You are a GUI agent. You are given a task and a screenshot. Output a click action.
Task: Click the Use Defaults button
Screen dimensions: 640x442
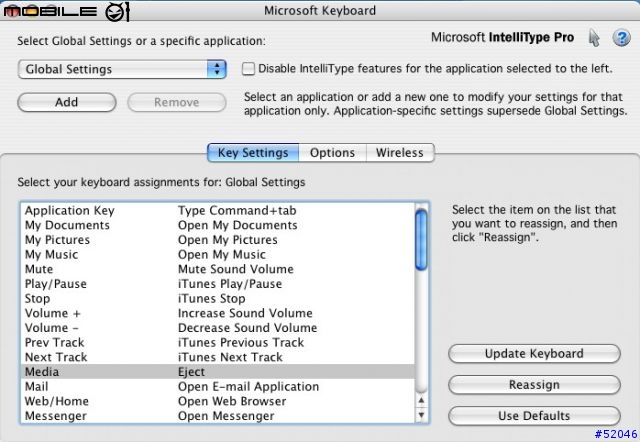pos(534,416)
